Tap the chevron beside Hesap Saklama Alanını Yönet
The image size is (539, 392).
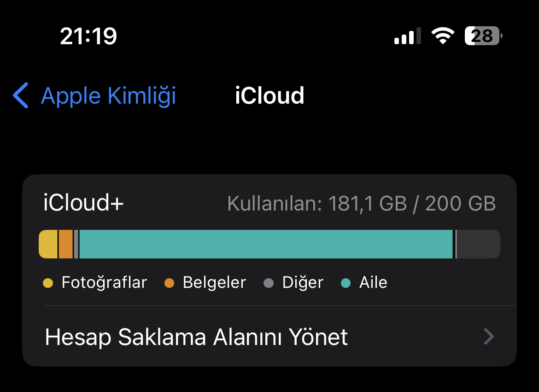click(489, 336)
